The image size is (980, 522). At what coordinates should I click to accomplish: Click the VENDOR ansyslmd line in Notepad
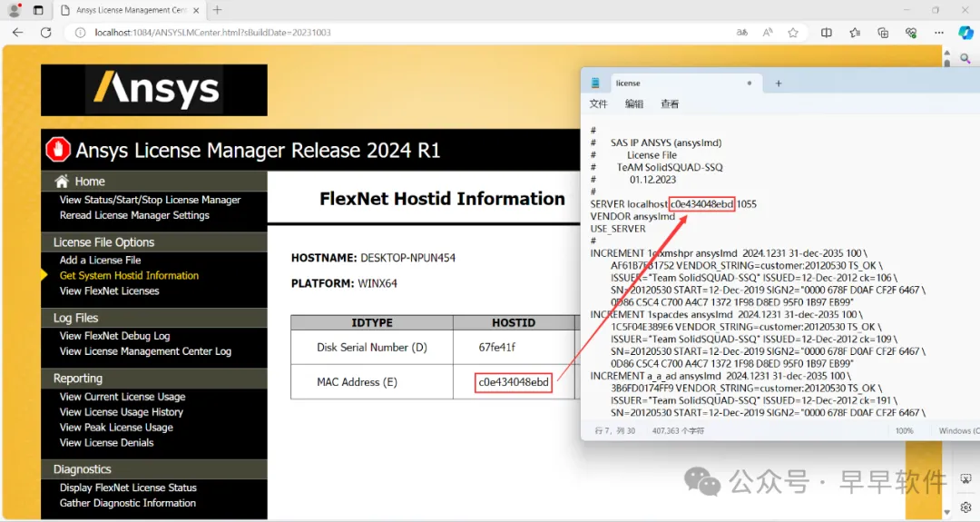click(632, 216)
